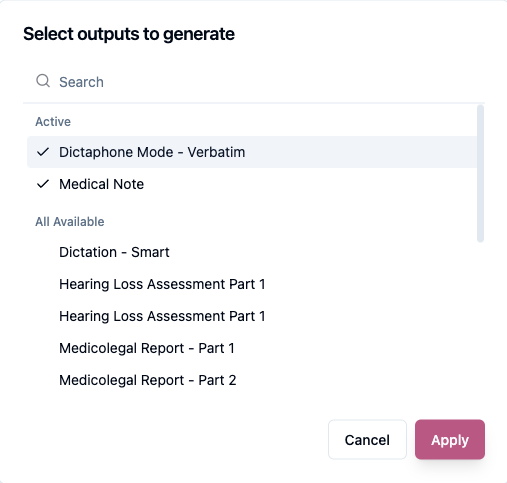Click the Active section heading
This screenshot has width=507, height=483.
[x=53, y=122]
